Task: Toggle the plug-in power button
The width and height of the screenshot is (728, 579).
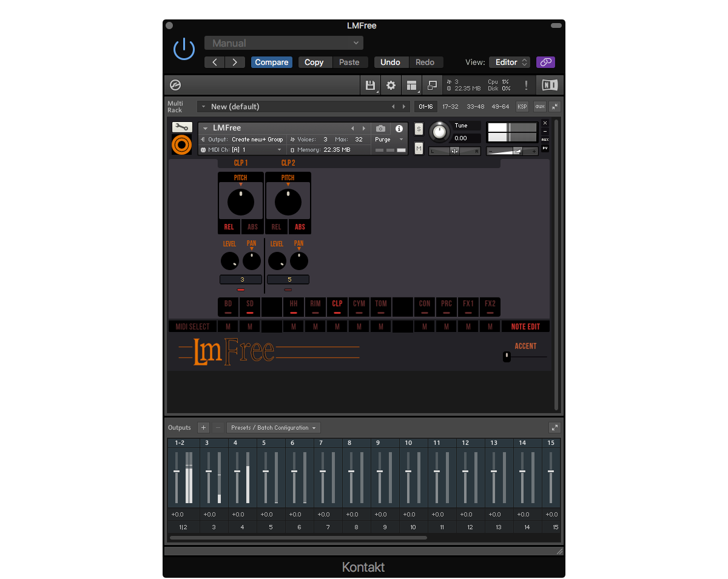Action: pos(184,49)
